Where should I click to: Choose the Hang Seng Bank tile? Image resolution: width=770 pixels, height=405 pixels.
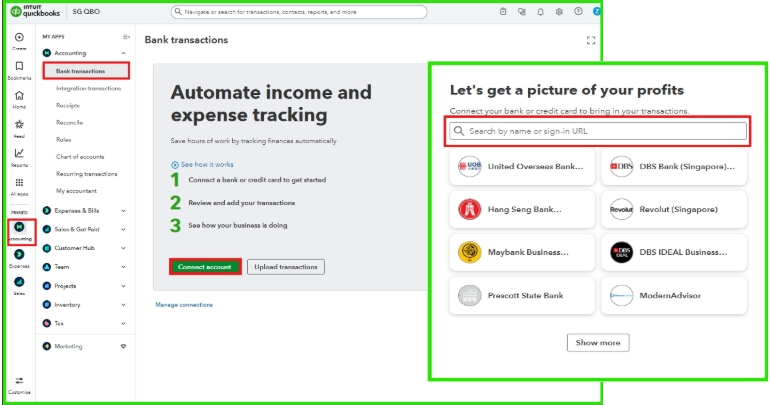522,209
